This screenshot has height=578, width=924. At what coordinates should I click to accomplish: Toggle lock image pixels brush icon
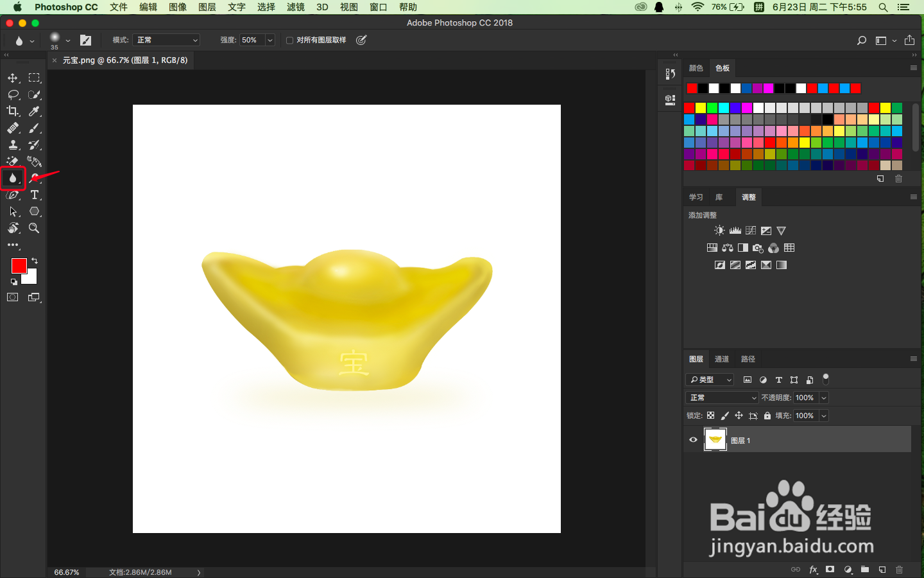[724, 416]
